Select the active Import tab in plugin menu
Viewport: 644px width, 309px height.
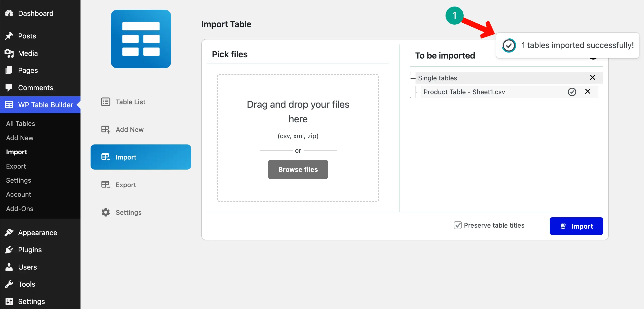[141, 157]
